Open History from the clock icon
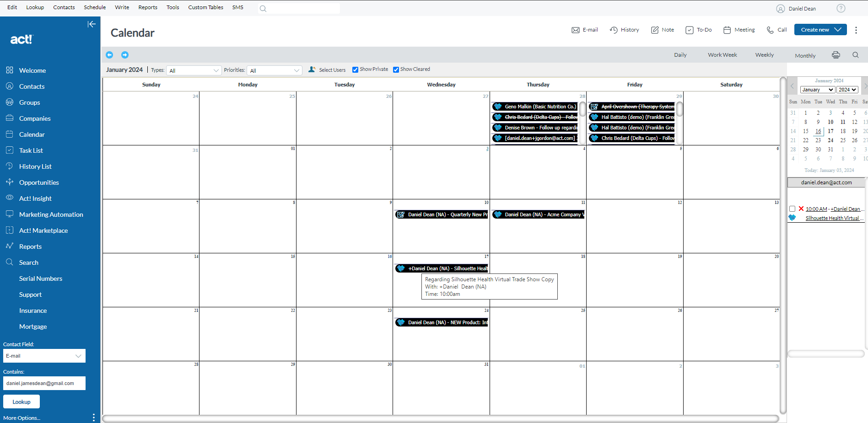 (x=614, y=30)
